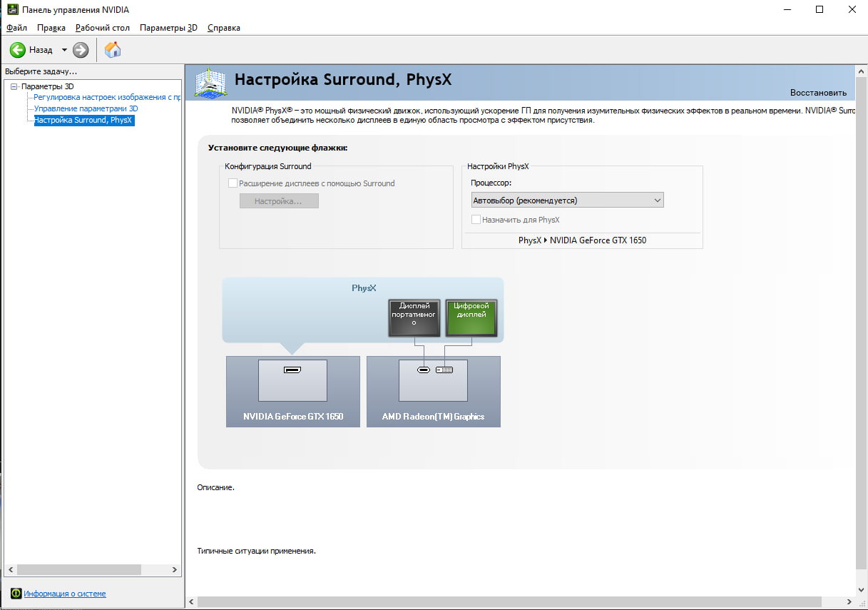Close the NVIDIA control panel window
Viewport: 868px width, 610px height.
click(x=852, y=10)
